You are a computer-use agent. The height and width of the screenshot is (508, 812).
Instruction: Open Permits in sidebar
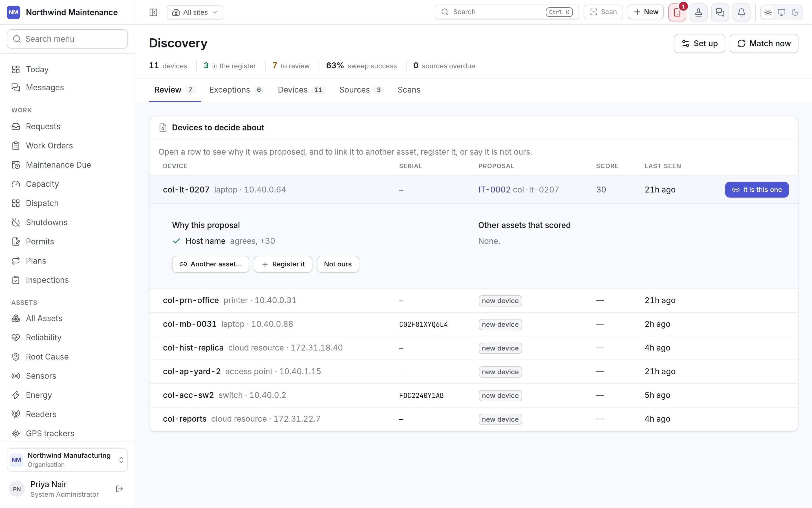(x=67, y=242)
